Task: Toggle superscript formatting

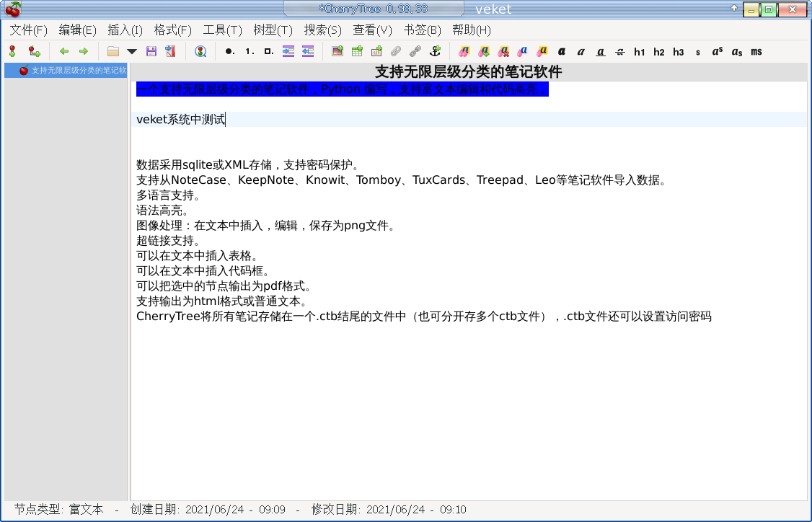Action: (718, 51)
